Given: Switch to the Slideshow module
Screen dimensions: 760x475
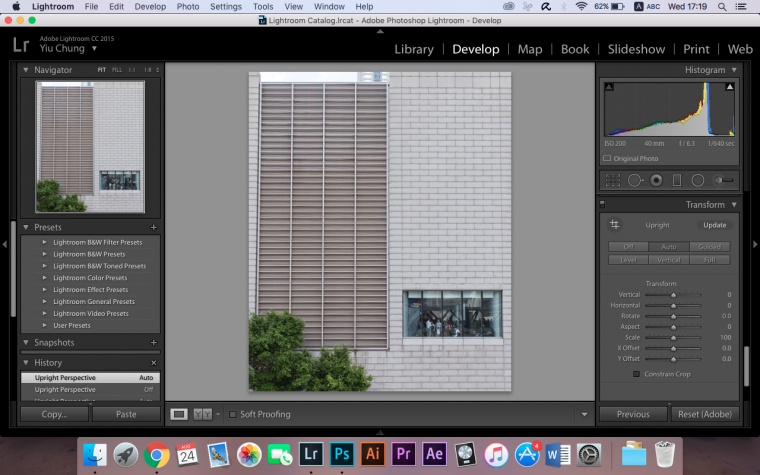Looking at the screenshot, I should point(636,49).
